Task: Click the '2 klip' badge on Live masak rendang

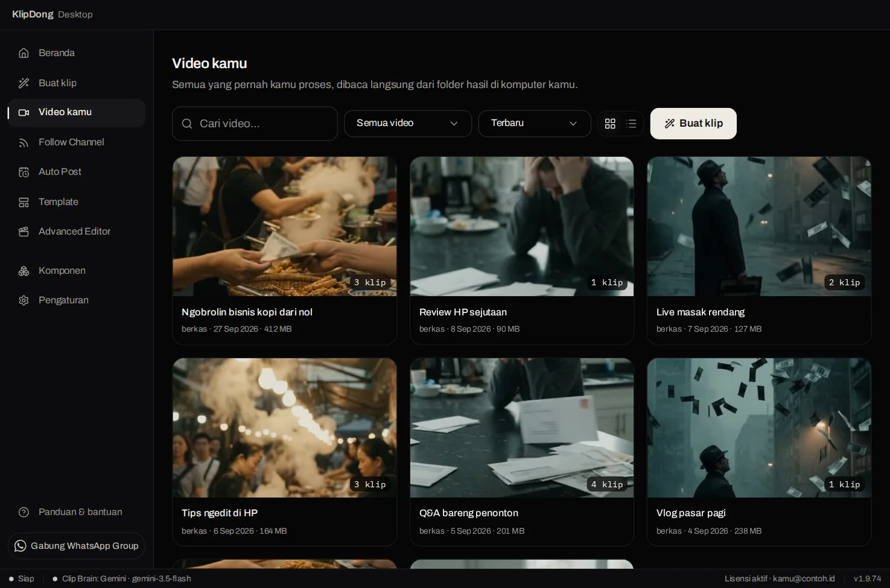Action: click(845, 282)
